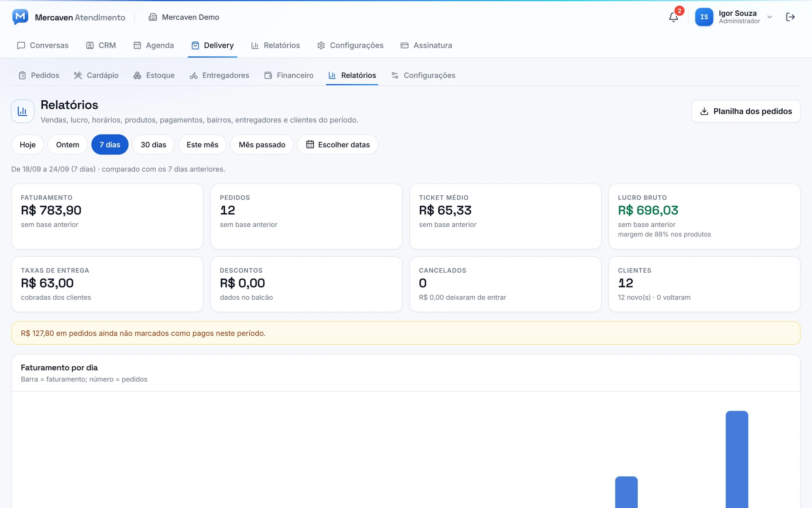Select the Mês passado period
812x508 pixels.
point(262,145)
